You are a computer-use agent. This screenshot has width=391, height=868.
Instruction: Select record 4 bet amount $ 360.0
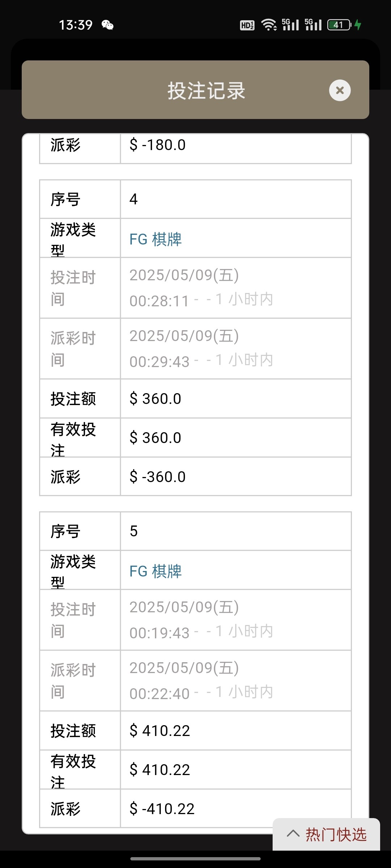155,399
